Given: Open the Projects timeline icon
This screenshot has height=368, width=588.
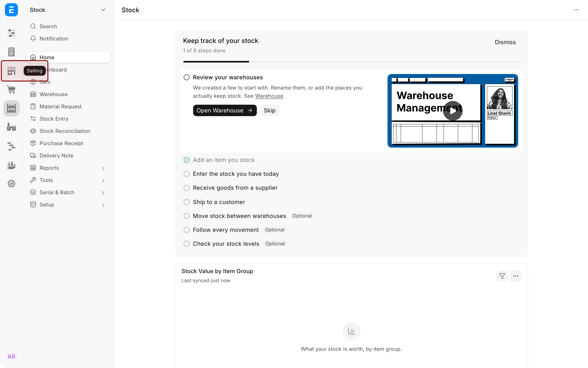Looking at the screenshot, I should click(x=11, y=146).
